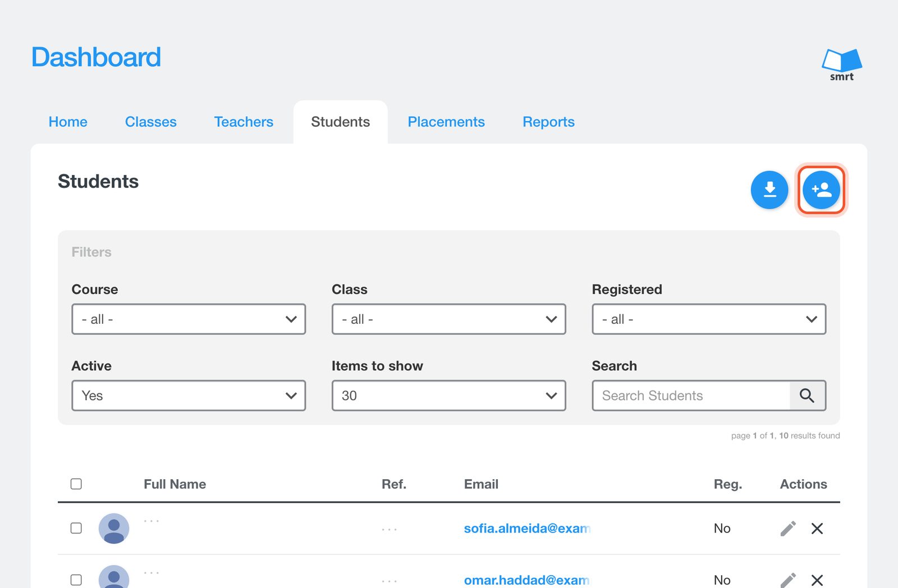Remove the omar.haddad row with X icon
This screenshot has width=898, height=588.
pos(817,580)
